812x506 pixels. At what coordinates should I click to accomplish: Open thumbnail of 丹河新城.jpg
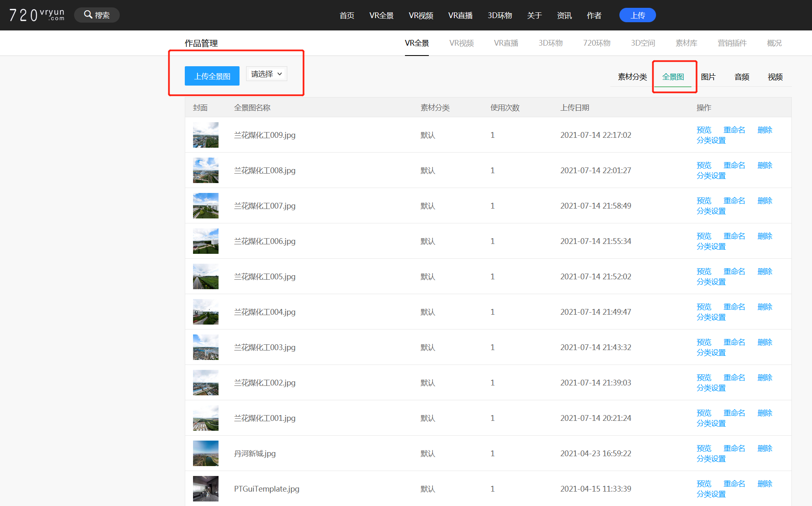[x=206, y=453]
